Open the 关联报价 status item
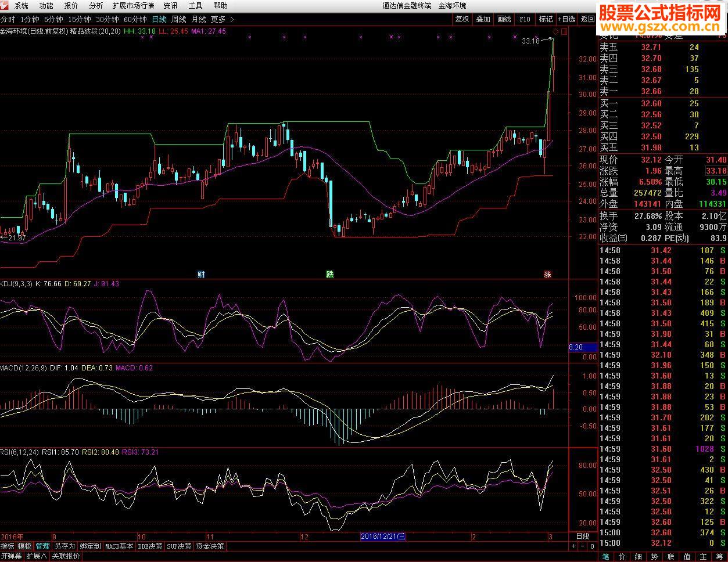728x562 pixels. [66, 556]
